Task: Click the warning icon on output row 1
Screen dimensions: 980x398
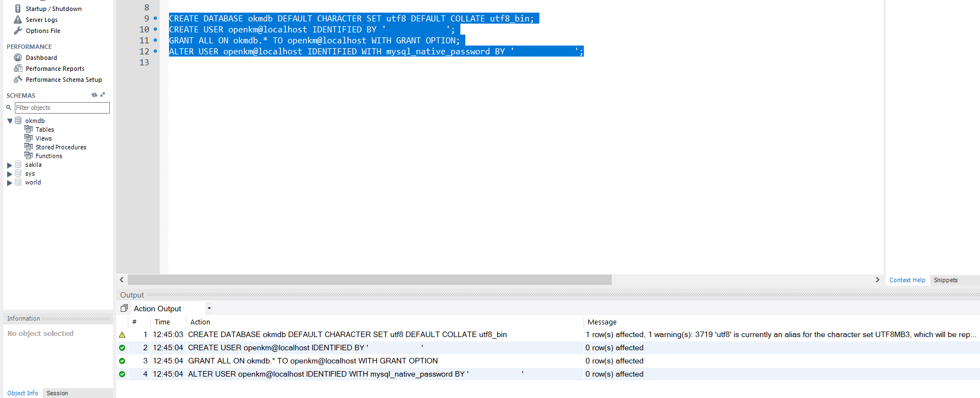Action: (122, 334)
